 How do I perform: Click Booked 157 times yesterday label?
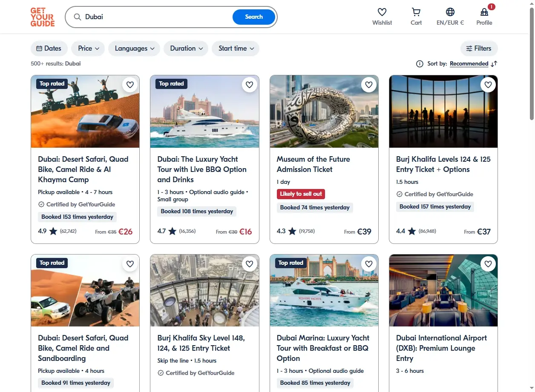tap(435, 207)
